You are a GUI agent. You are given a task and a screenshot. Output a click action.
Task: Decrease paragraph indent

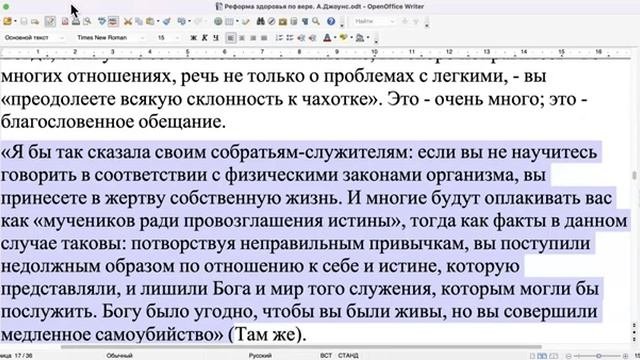[x=301, y=38]
